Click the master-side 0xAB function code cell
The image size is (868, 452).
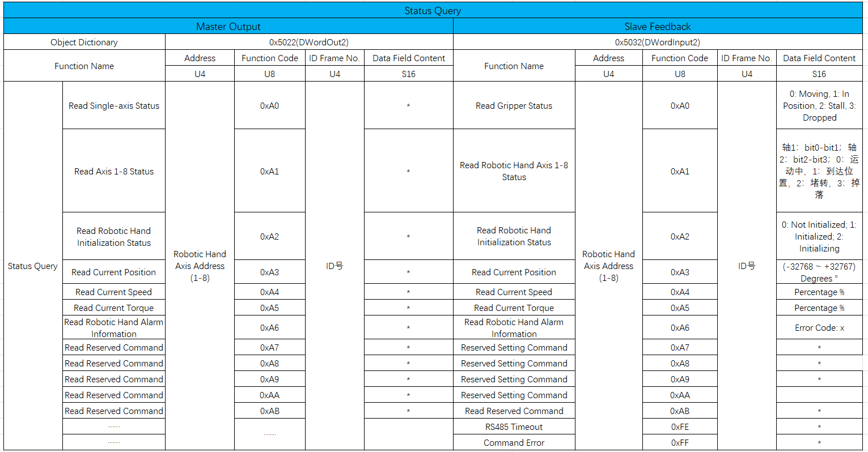270,411
